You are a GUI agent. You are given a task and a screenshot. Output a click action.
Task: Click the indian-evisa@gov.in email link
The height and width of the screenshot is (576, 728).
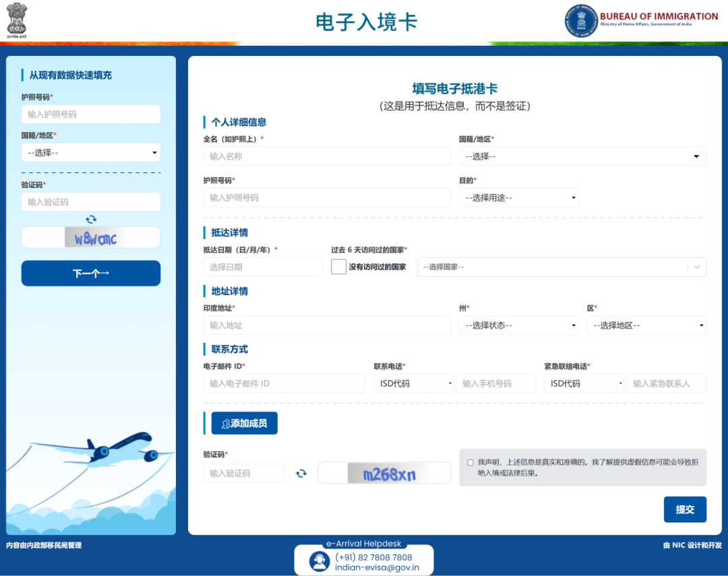coord(377,567)
